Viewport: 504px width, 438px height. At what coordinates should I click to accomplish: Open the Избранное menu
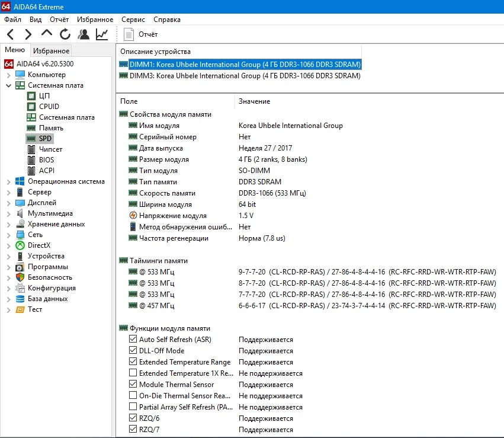pos(95,20)
